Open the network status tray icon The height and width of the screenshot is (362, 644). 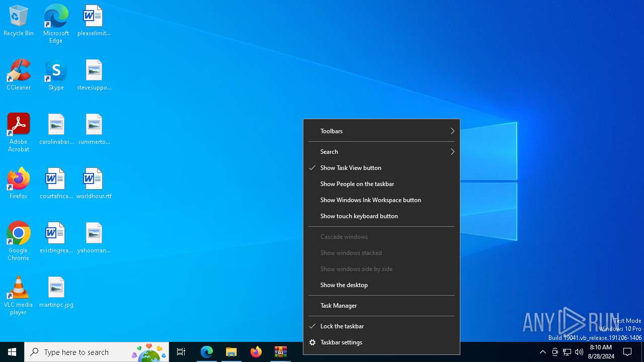pos(567,352)
